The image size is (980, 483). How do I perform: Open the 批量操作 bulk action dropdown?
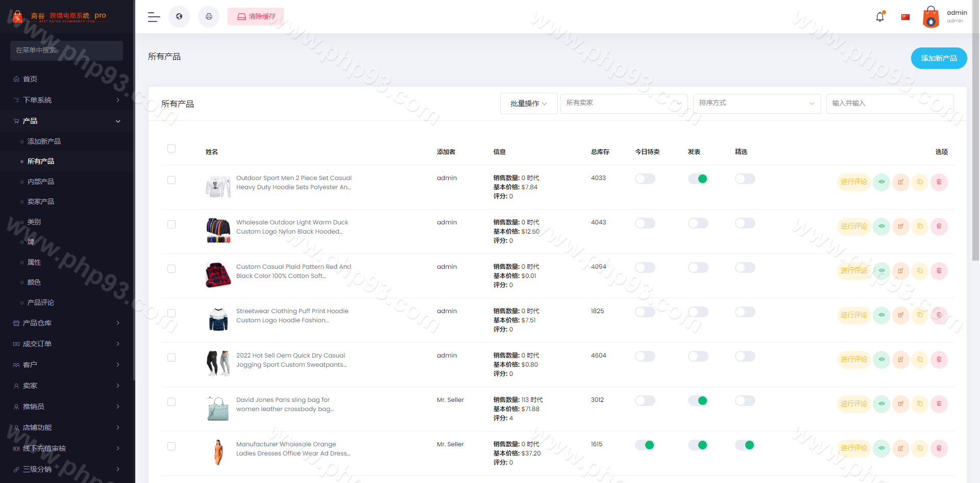pyautogui.click(x=528, y=104)
